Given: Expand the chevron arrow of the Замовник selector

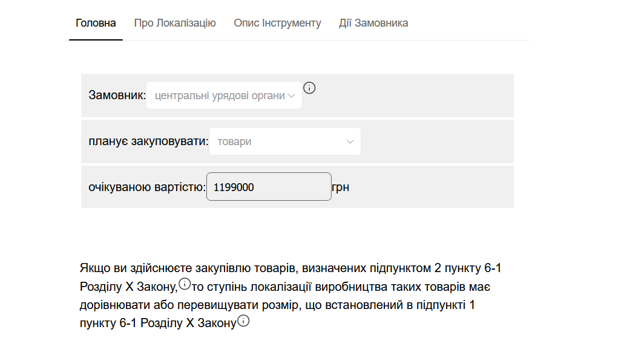Looking at the screenshot, I should (x=292, y=96).
